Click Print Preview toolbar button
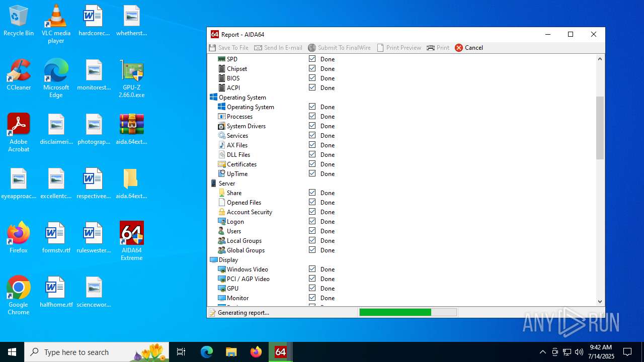 [x=399, y=48]
